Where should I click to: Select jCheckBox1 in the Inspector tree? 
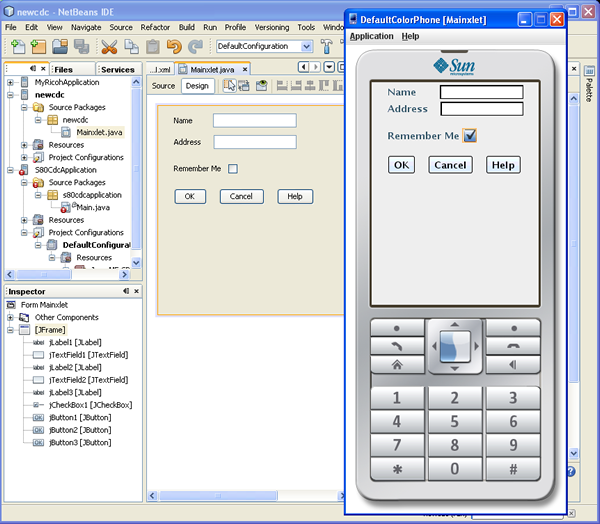click(90, 405)
